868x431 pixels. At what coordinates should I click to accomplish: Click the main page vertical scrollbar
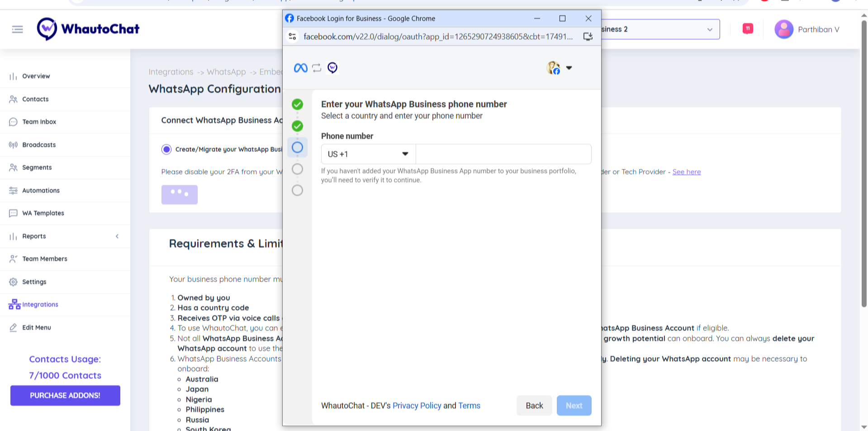pyautogui.click(x=864, y=163)
